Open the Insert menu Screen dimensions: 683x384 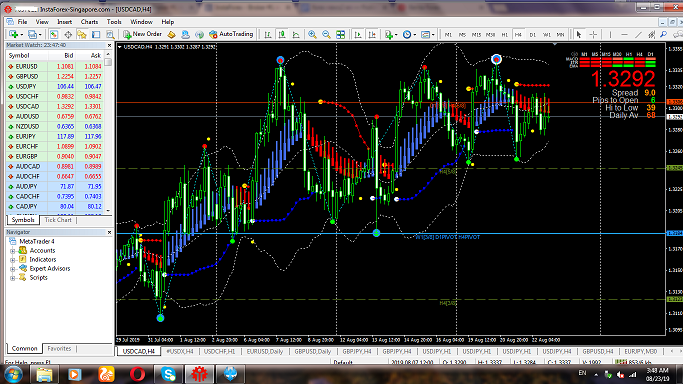click(64, 22)
